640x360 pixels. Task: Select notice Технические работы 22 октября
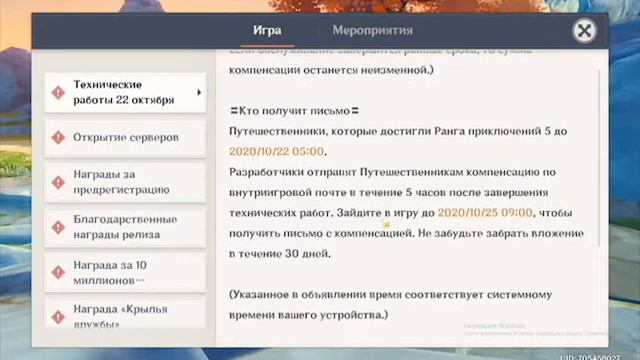[125, 93]
